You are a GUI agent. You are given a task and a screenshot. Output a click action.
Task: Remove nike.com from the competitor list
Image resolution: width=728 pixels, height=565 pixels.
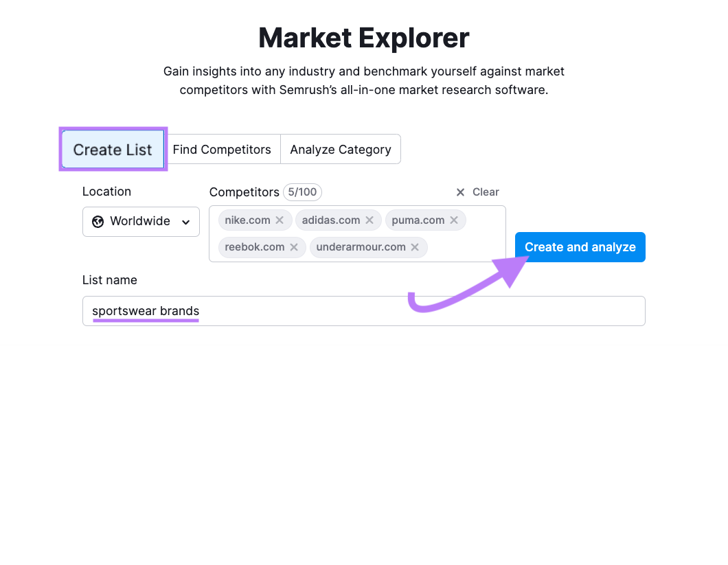tap(280, 220)
